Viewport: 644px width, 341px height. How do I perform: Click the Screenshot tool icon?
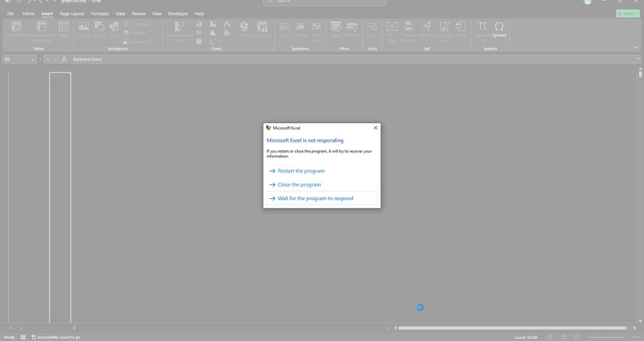click(126, 41)
